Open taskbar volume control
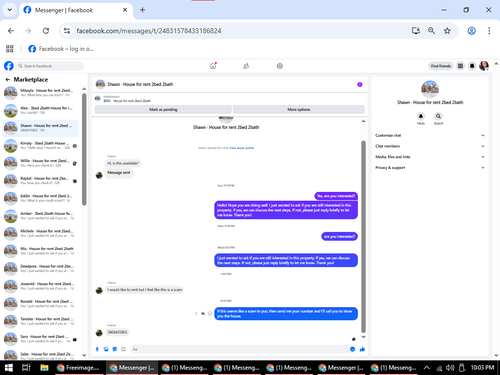500x375 pixels. click(450, 368)
